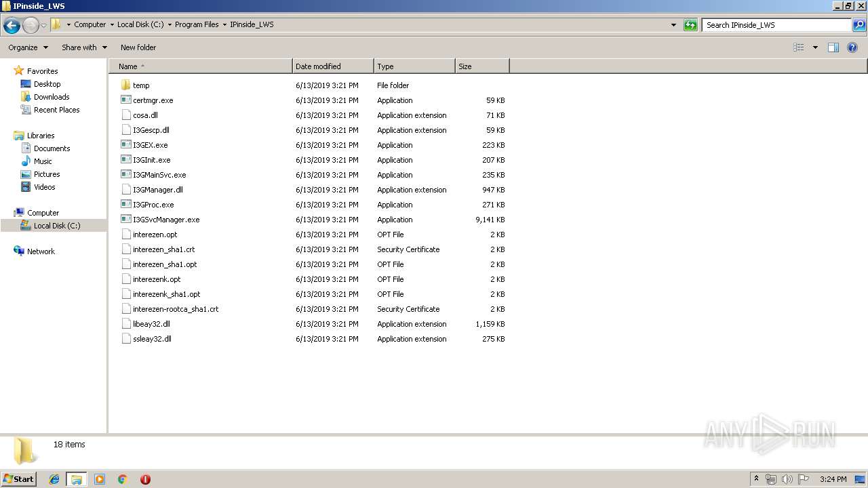Image resolution: width=868 pixels, height=488 pixels.
Task: Sort by the Date modified column
Action: [x=333, y=66]
